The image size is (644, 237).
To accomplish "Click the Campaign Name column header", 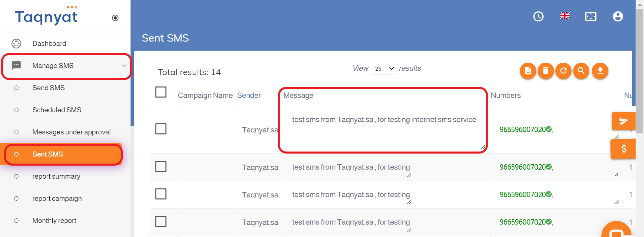I will click(x=205, y=96).
